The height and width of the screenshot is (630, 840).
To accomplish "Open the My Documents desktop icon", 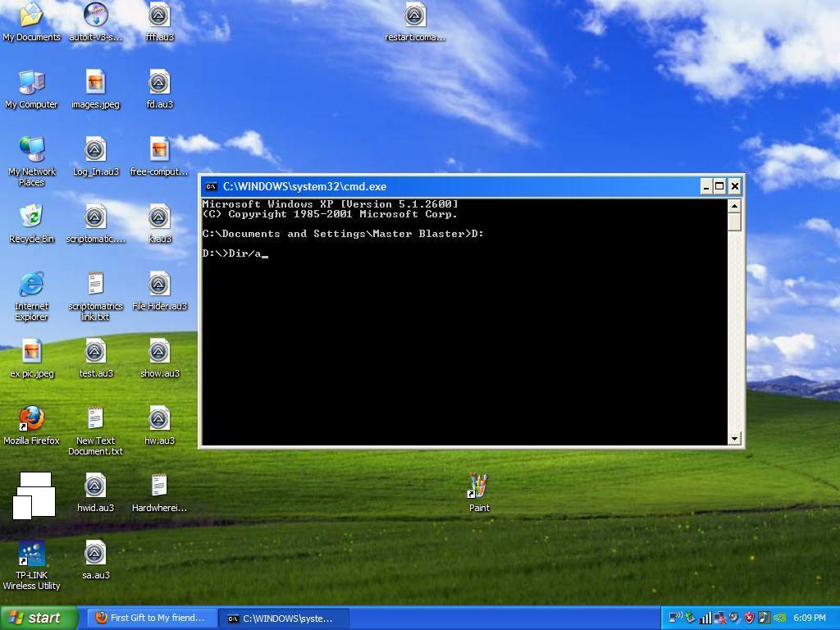I will (x=32, y=21).
